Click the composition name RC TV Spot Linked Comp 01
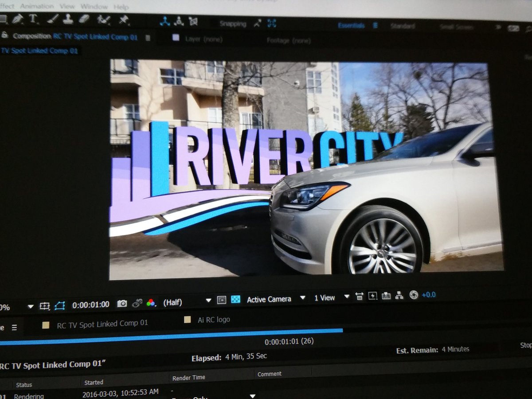The height and width of the screenshot is (399, 532). tap(95, 37)
